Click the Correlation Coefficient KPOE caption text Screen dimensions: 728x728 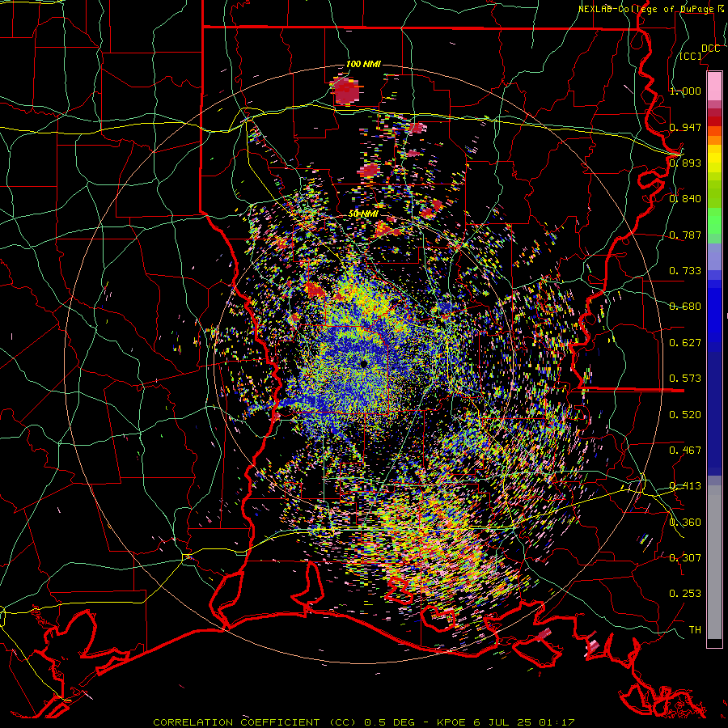pyautogui.click(x=363, y=722)
